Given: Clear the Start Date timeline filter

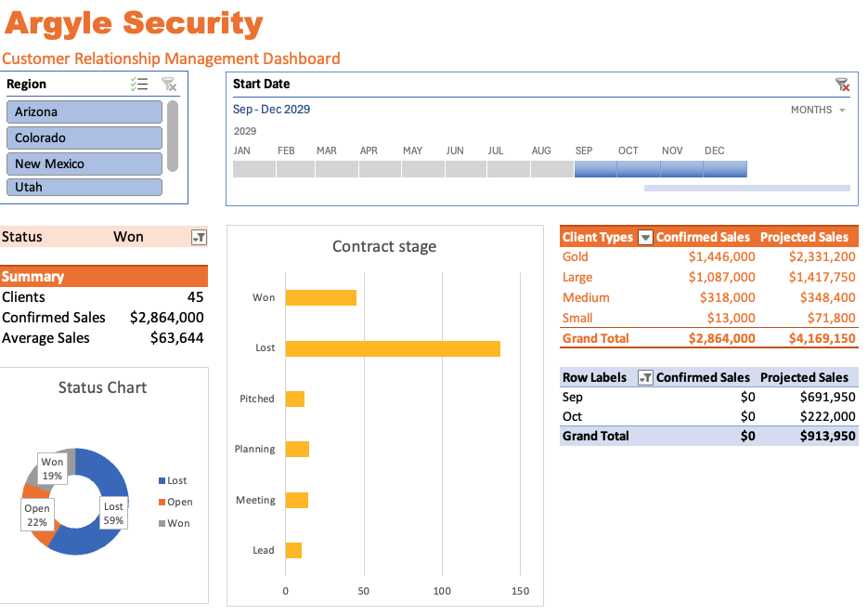Looking at the screenshot, I should [841, 85].
